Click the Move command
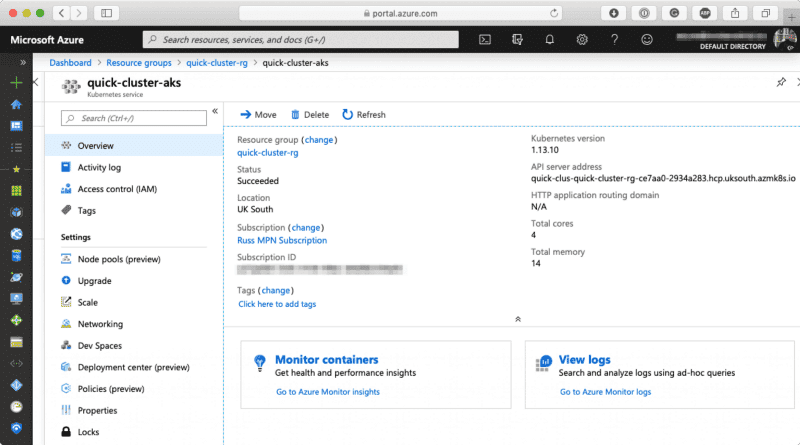Image resolution: width=800 pixels, height=445 pixels. [x=258, y=115]
